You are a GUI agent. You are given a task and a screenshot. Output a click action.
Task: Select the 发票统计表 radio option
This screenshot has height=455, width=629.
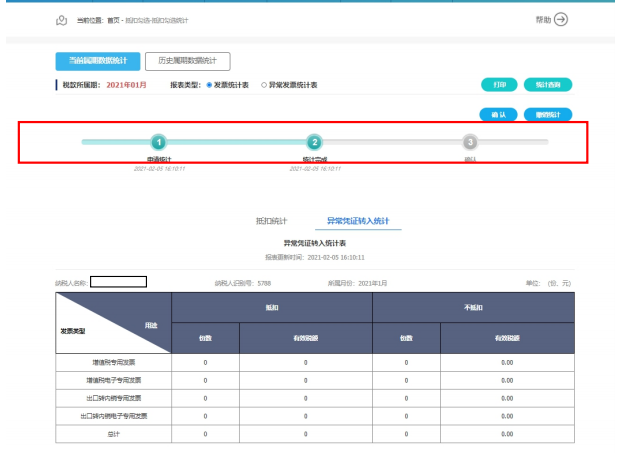(209, 85)
